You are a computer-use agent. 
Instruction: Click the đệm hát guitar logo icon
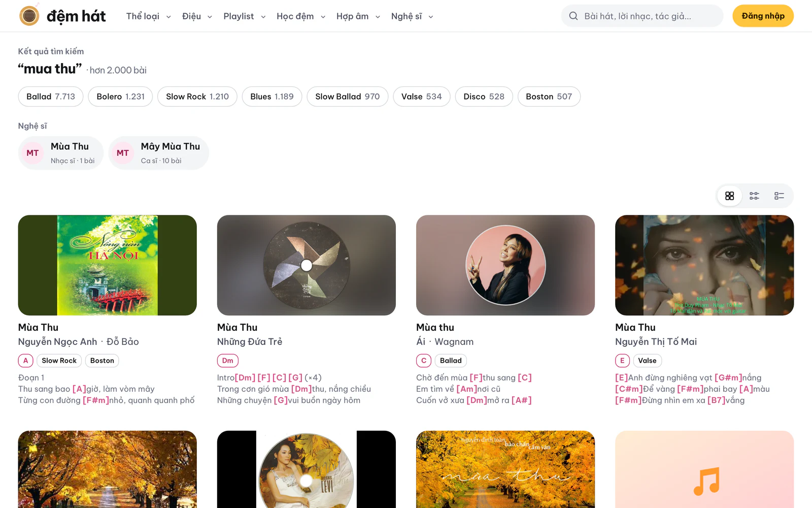pos(29,16)
